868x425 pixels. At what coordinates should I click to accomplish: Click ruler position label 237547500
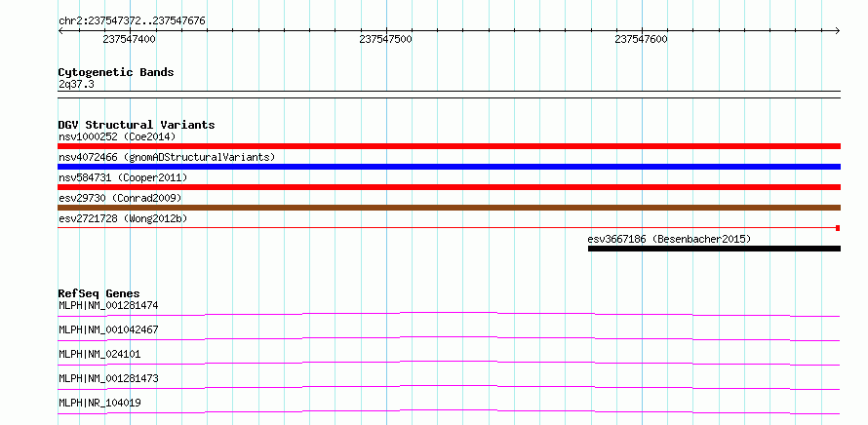385,39
